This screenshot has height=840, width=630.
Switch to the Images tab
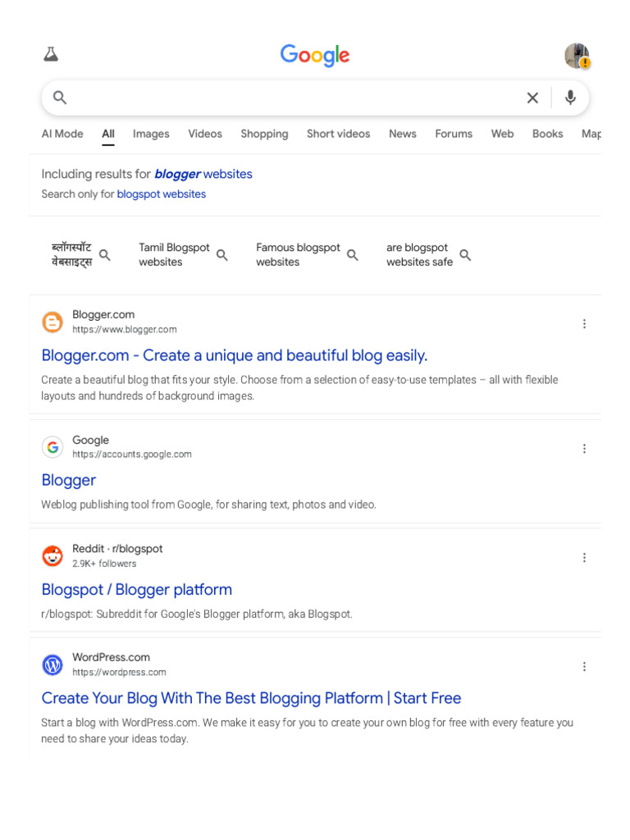151,134
